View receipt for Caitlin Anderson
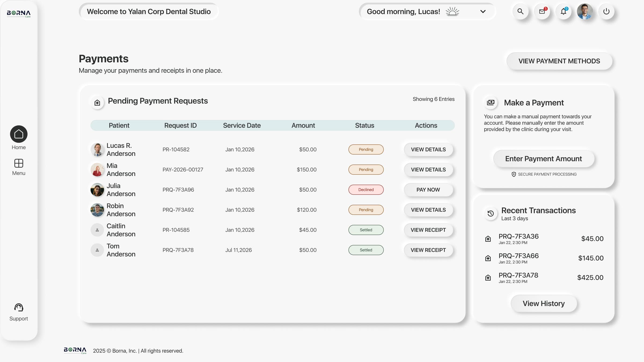This screenshot has height=362, width=644. [428, 230]
